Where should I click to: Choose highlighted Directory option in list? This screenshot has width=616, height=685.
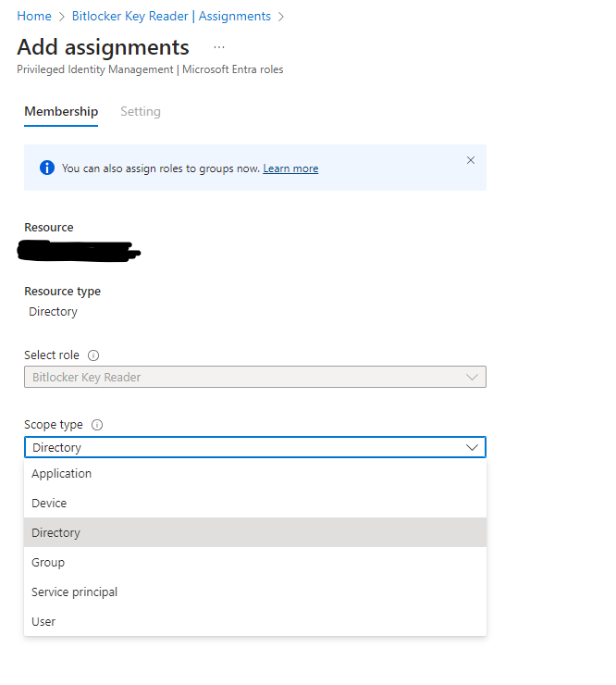(x=255, y=532)
